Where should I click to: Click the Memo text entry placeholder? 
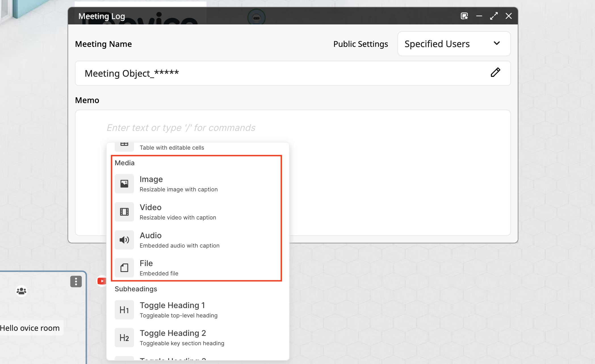tap(181, 128)
